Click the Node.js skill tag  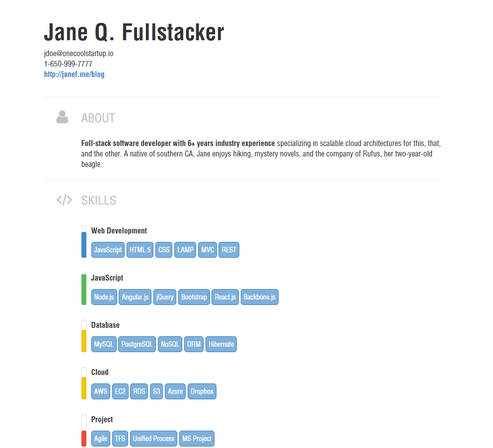(104, 297)
